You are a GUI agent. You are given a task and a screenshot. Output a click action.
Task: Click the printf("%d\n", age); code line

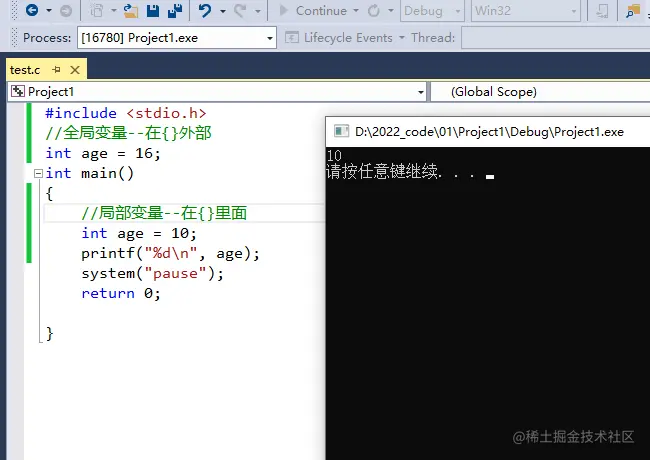pyautogui.click(x=170, y=253)
